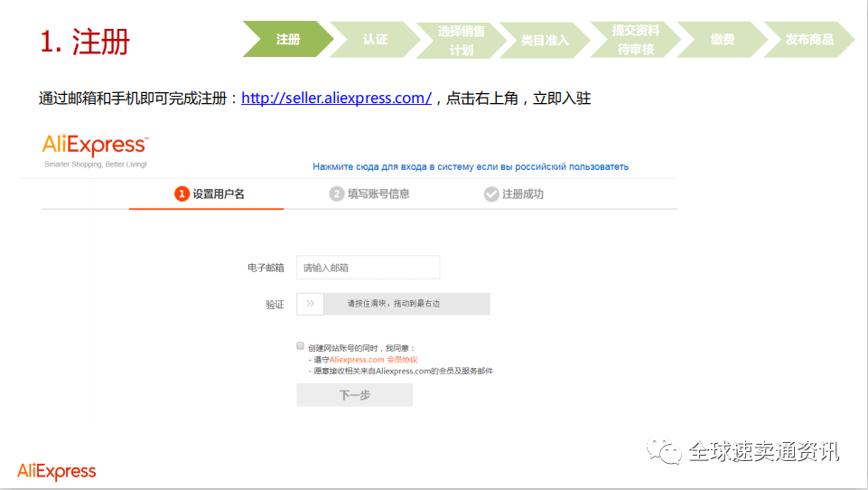Click text 愿意接收相关来自Aliexpress.com的会员及服务邮件

[x=403, y=372]
